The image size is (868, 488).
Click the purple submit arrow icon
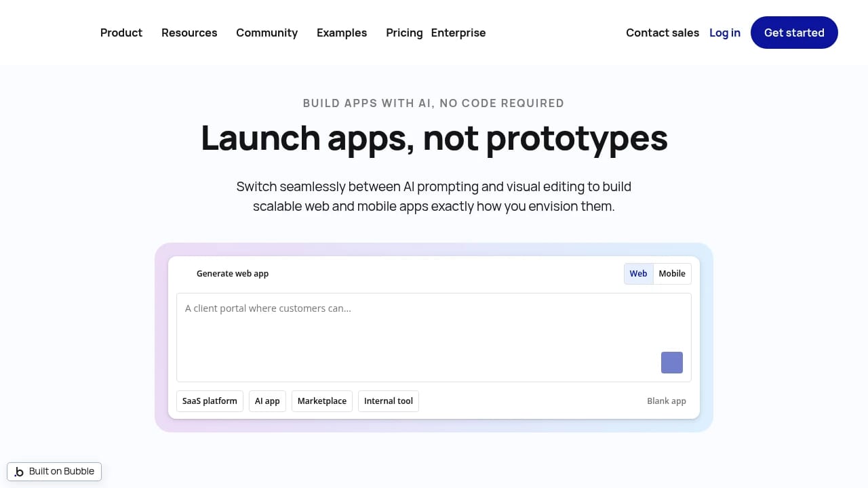coord(671,363)
